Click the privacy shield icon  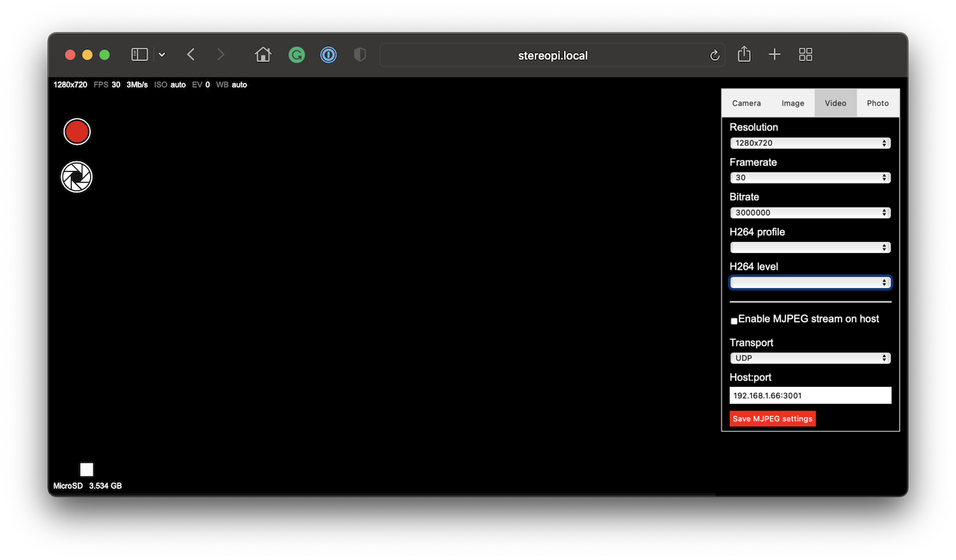point(360,55)
